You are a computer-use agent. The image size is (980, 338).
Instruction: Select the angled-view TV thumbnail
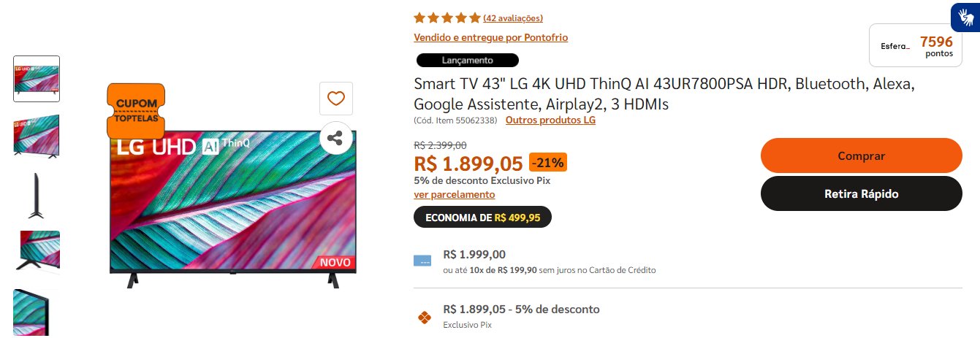(37, 137)
